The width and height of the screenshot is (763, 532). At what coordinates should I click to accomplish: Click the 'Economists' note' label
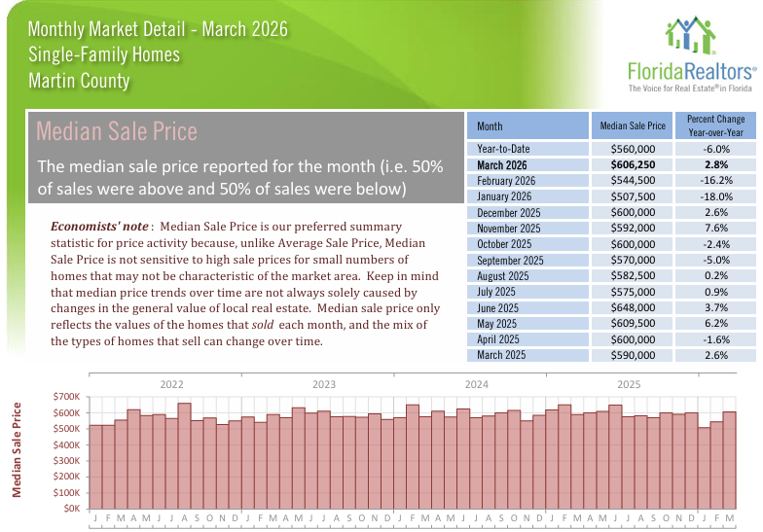(99, 227)
